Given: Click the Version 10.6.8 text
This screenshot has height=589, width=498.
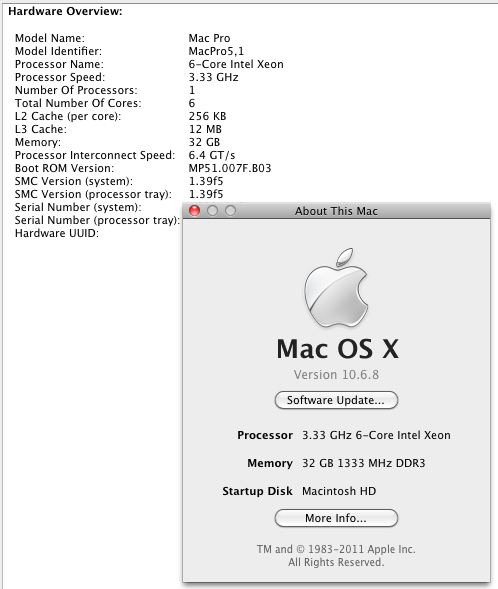Looking at the screenshot, I should [x=336, y=375].
